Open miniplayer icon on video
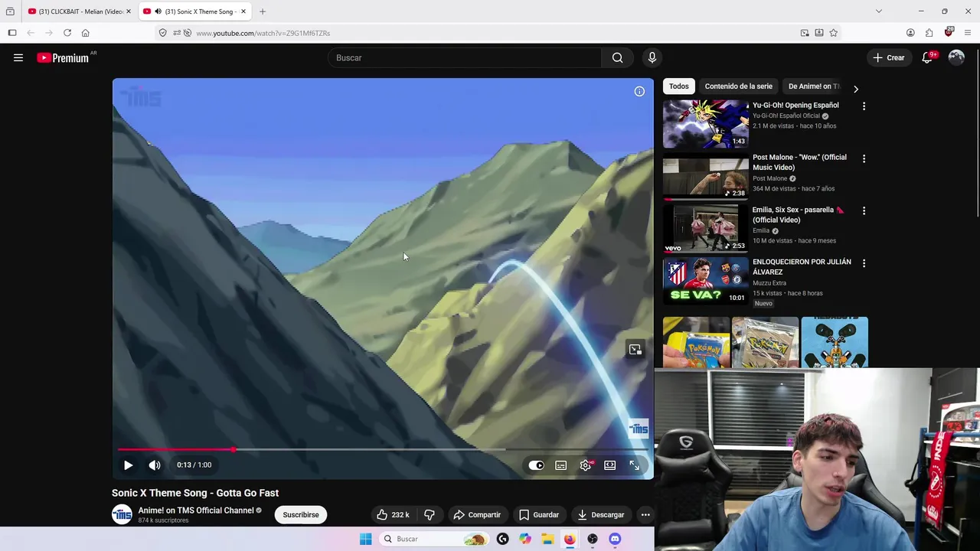The width and height of the screenshot is (980, 551). click(635, 349)
